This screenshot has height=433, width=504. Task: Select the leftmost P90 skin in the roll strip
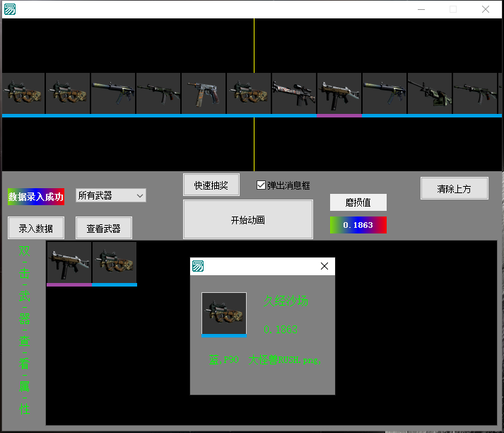point(23,93)
